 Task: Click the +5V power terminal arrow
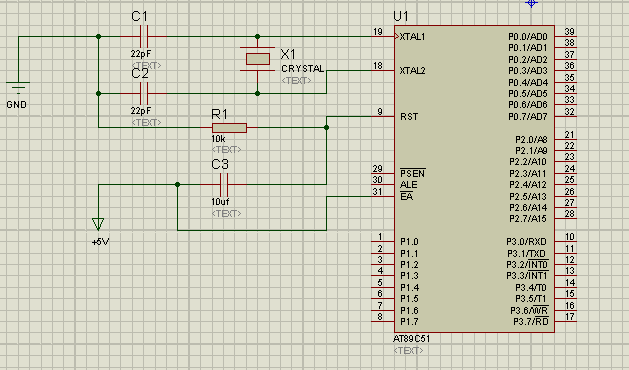98,224
